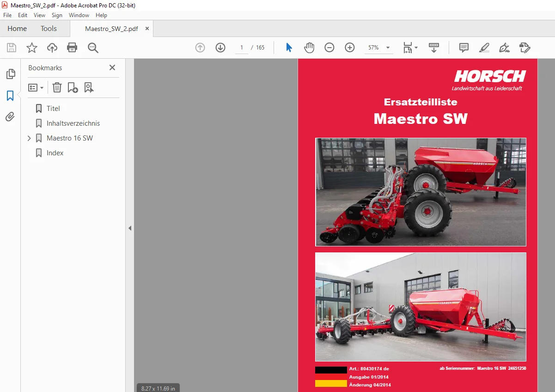This screenshot has height=392, width=555.
Task: Go to previous page with up arrow
Action: [200, 48]
